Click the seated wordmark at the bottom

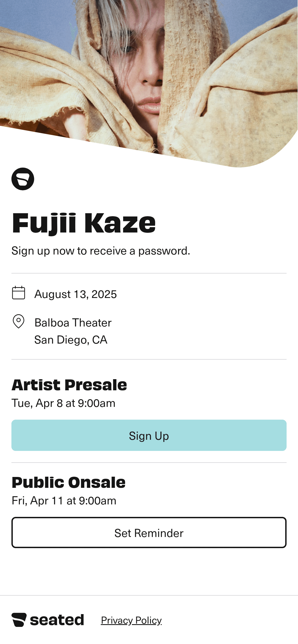point(57,620)
